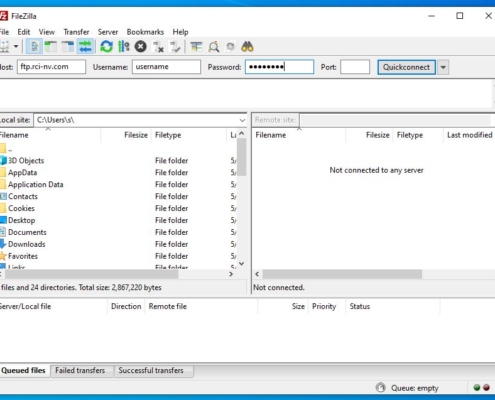This screenshot has height=400, width=495.
Task: Toggle the remote directory tree icon
Action: 68,47
